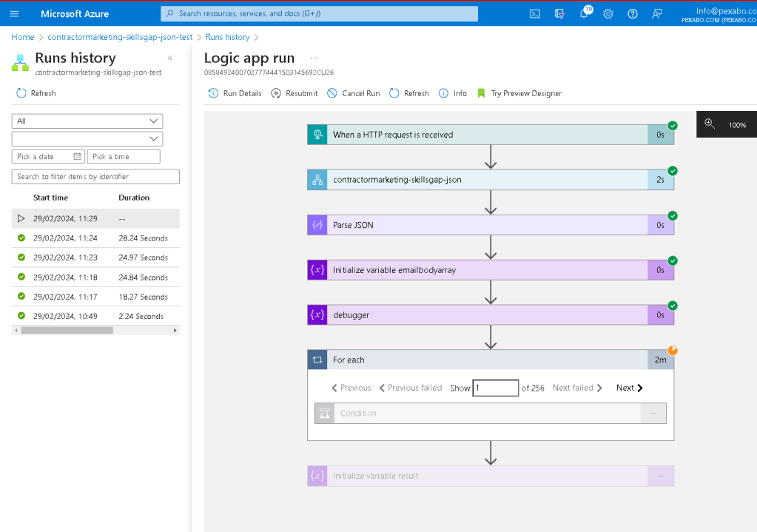
Task: Click Refresh in Runs history pane
Action: (36, 93)
